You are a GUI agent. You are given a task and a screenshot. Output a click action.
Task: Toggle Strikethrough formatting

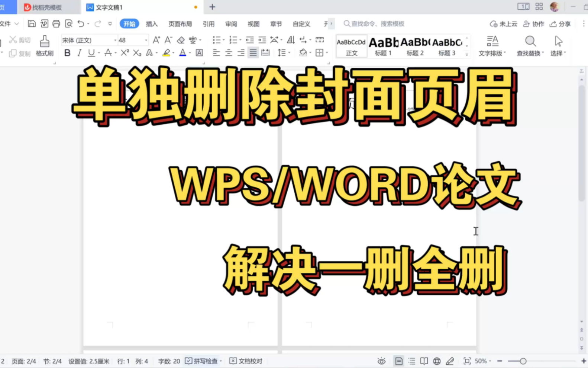(x=108, y=53)
